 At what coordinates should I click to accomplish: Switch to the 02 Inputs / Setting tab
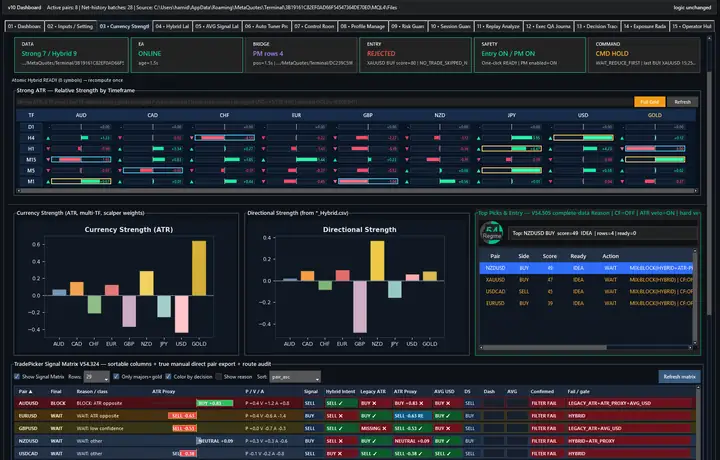point(70,27)
